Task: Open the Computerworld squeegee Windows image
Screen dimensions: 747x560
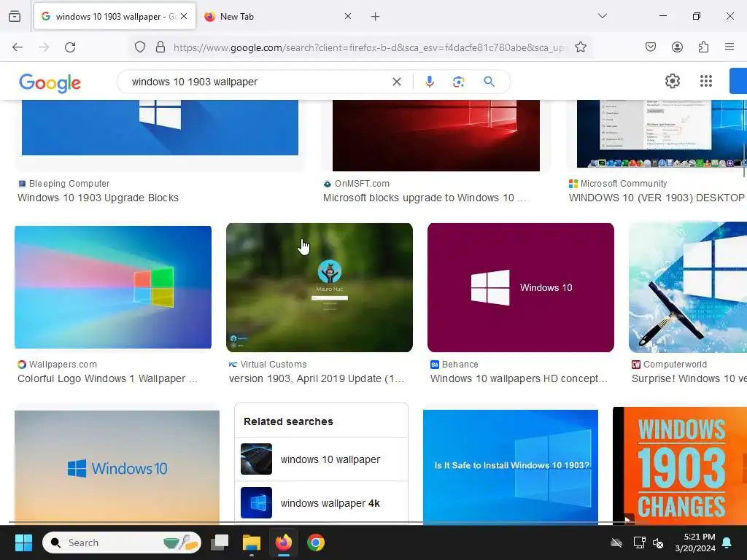Action: (x=688, y=287)
